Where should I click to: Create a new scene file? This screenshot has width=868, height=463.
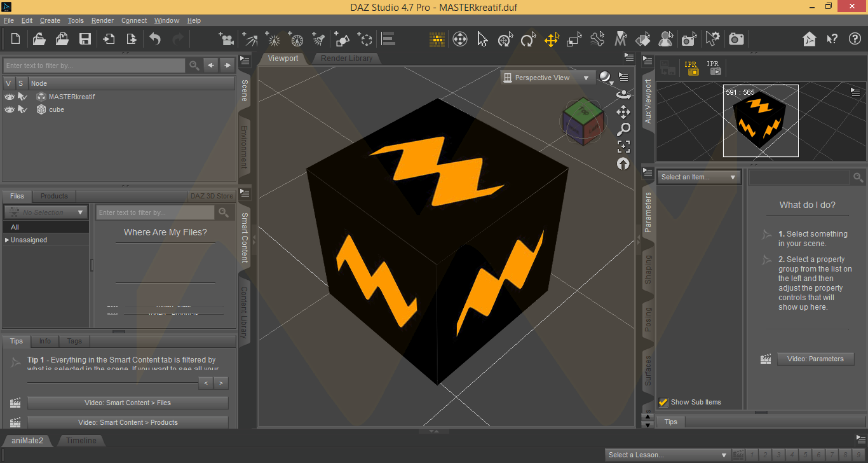(x=15, y=39)
